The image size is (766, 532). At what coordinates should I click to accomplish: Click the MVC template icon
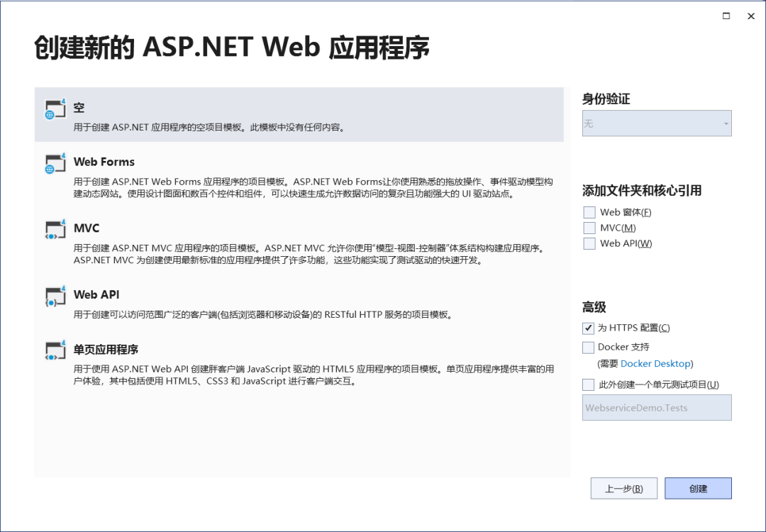tap(55, 230)
